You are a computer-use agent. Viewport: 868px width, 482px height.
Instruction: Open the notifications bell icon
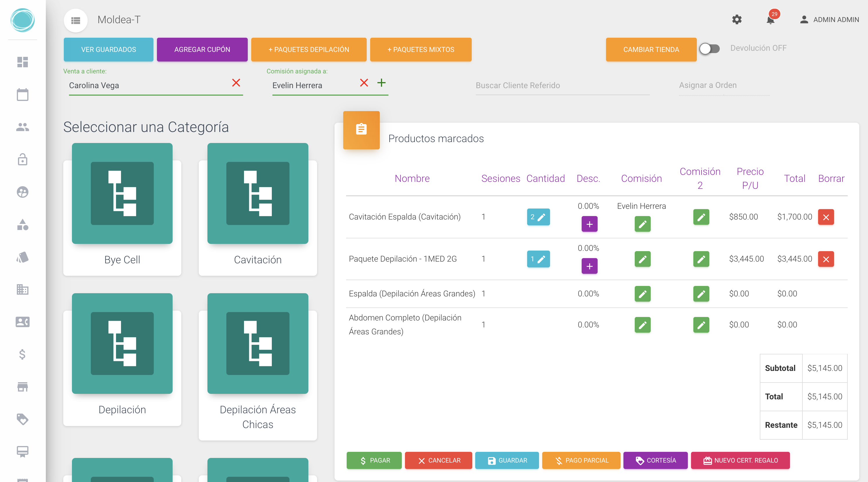point(770,20)
